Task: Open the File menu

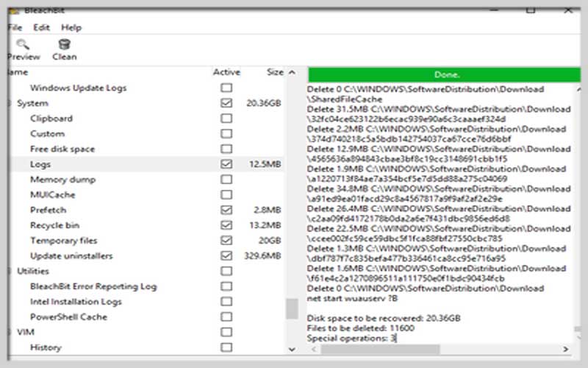Action: pos(15,27)
